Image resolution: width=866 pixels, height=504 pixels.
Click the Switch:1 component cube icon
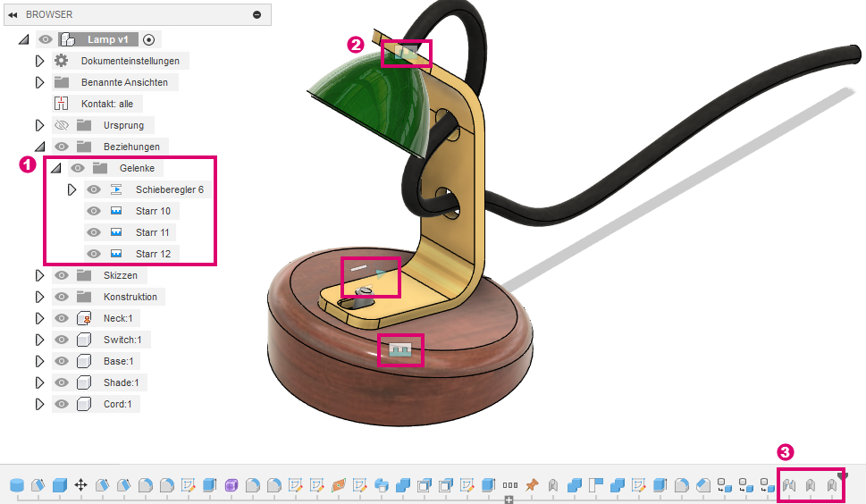click(84, 340)
